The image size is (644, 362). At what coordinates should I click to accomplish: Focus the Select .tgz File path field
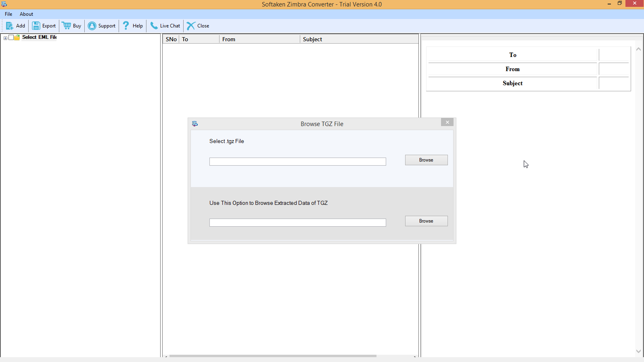(297, 162)
